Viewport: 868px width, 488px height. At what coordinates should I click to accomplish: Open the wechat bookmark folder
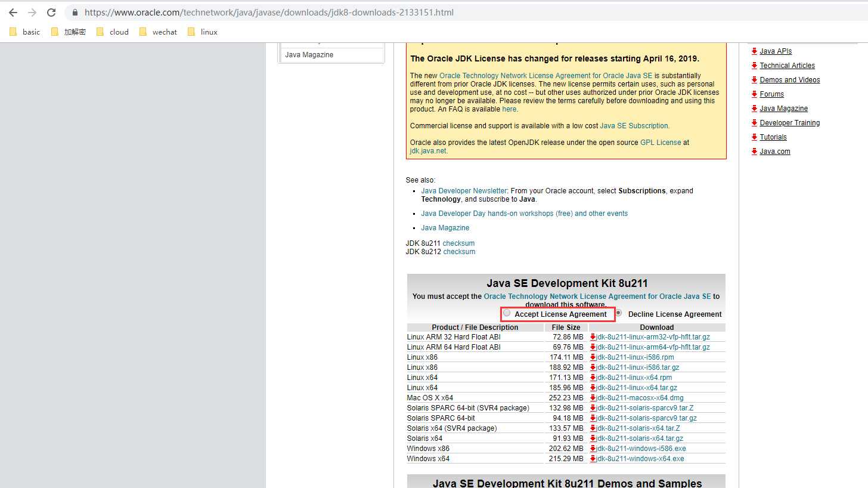tap(158, 32)
